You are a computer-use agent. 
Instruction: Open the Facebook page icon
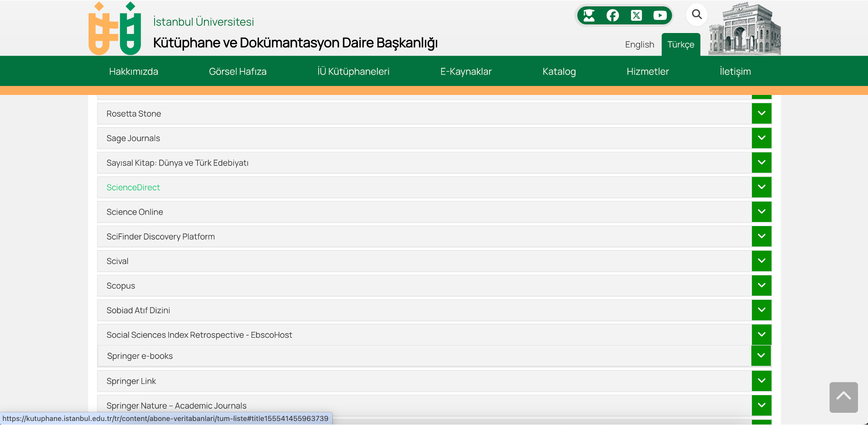(x=613, y=15)
